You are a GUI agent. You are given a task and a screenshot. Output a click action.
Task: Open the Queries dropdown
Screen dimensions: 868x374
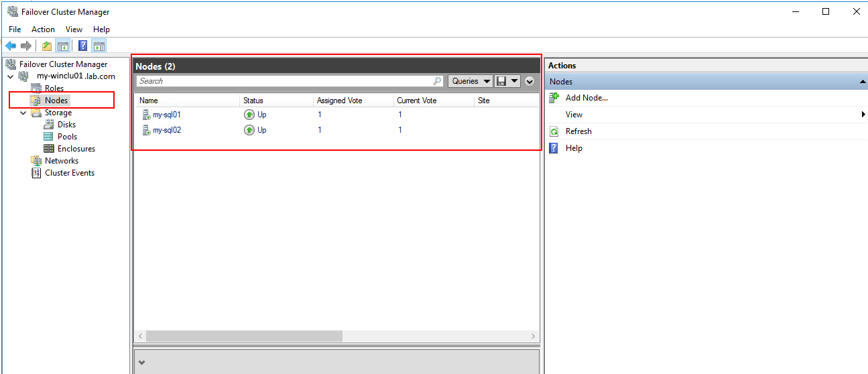pos(471,81)
